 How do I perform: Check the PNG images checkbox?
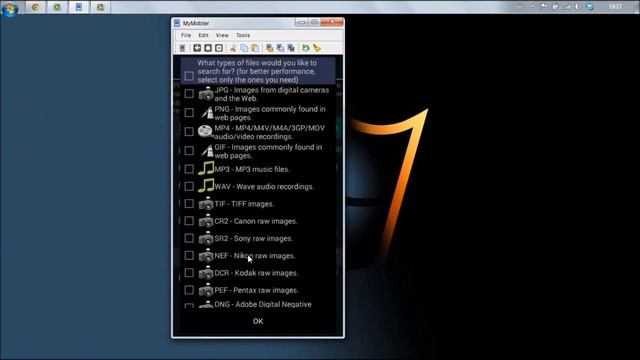coord(189,113)
